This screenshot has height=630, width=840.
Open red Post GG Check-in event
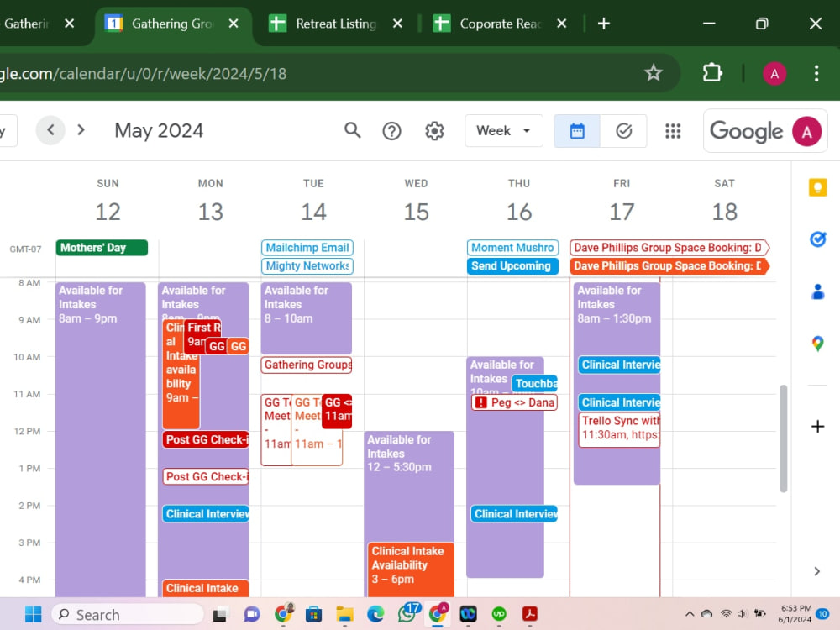[206, 439]
